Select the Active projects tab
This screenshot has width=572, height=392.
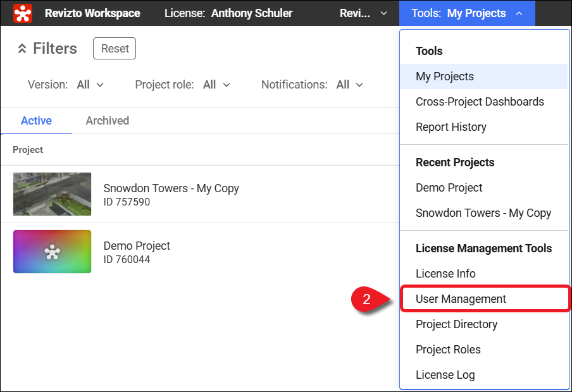pyautogui.click(x=36, y=121)
